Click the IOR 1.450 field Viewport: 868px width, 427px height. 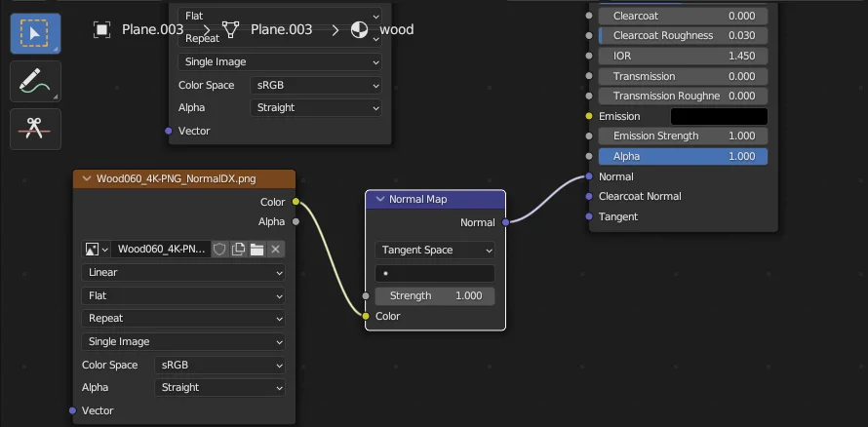[683, 56]
